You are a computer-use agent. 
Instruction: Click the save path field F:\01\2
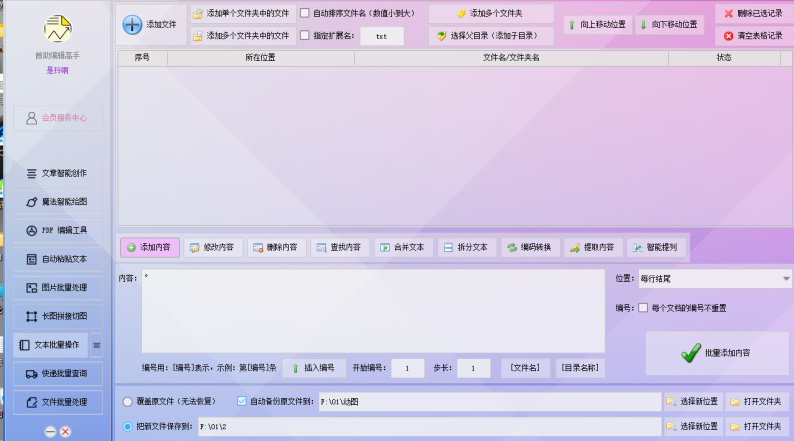[x=429, y=426]
